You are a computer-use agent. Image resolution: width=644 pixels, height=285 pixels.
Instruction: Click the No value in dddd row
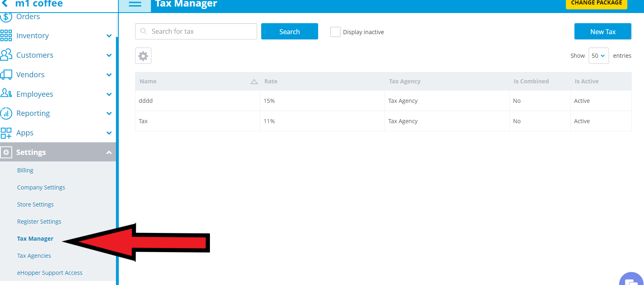click(x=517, y=101)
